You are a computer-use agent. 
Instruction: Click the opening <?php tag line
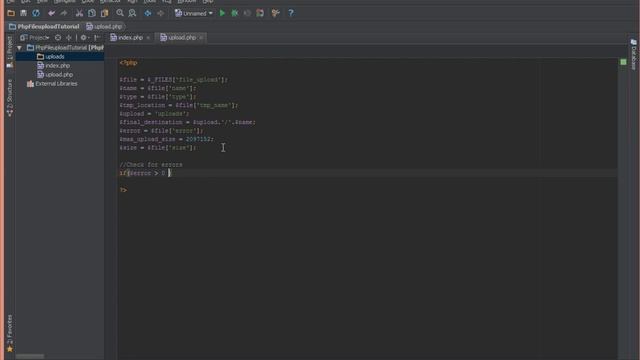129,63
